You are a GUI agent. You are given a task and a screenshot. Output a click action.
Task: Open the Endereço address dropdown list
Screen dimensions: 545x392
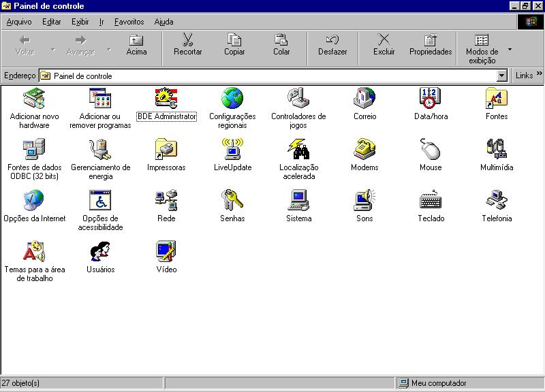tap(501, 76)
